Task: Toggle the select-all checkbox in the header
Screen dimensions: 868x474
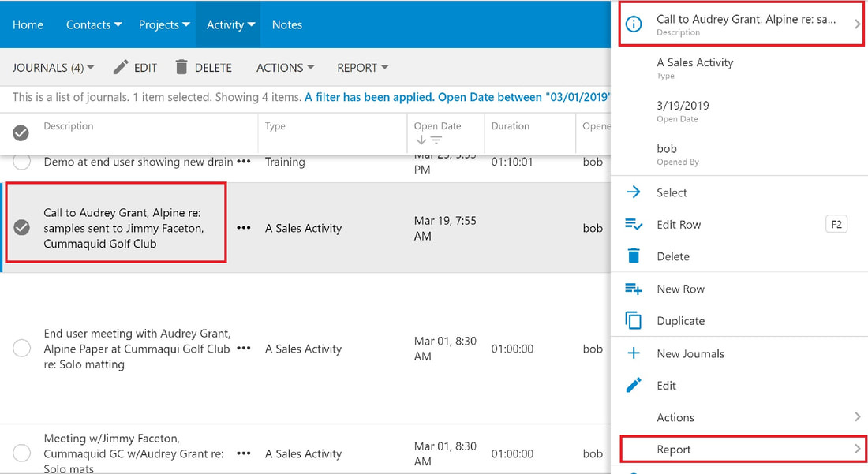Action: point(21,132)
